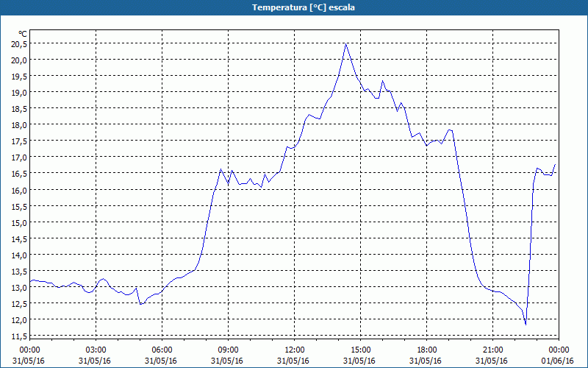This screenshot has height=368, width=588.
Task: Click the 13,0 y-axis label
Action: coord(20,288)
